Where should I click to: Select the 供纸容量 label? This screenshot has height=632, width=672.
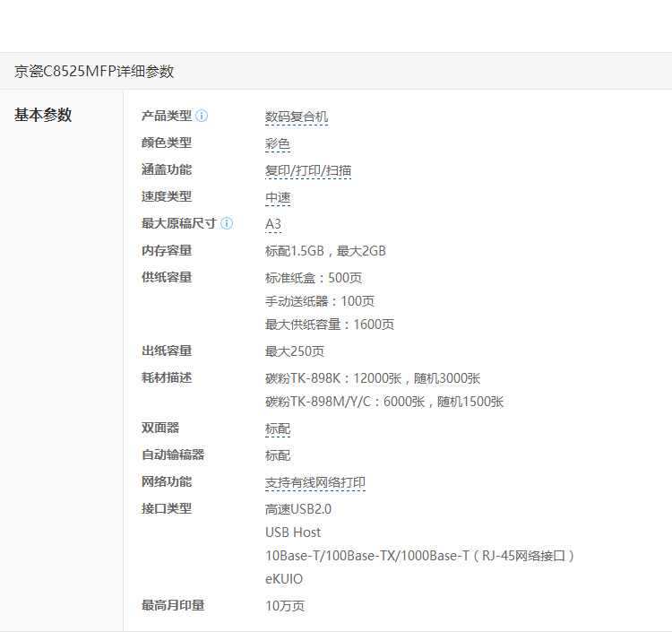point(167,277)
